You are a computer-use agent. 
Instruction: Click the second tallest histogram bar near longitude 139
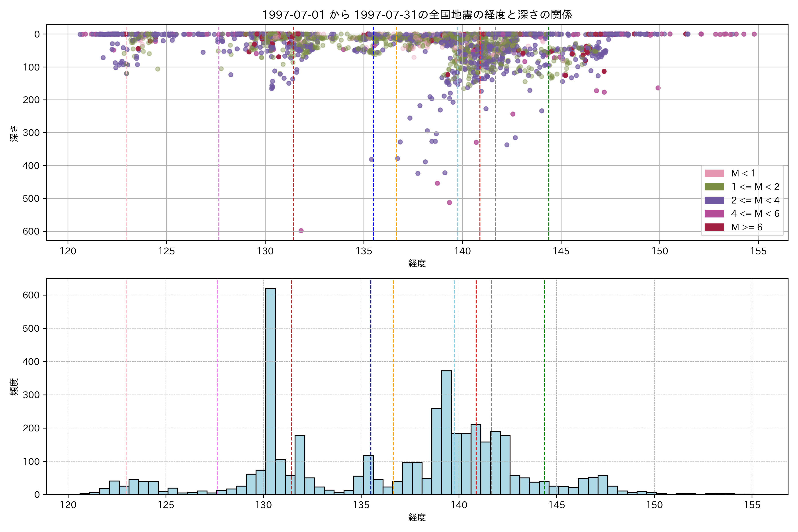446,433
